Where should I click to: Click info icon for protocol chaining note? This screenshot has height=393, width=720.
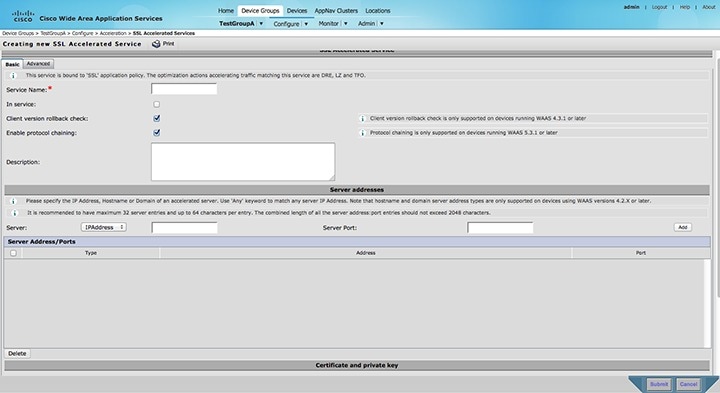[362, 133]
